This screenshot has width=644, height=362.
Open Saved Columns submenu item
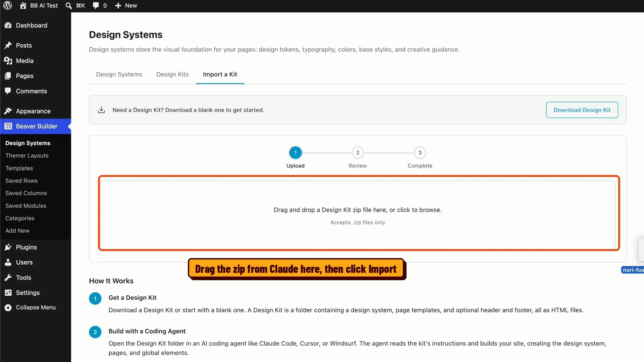[26, 193]
